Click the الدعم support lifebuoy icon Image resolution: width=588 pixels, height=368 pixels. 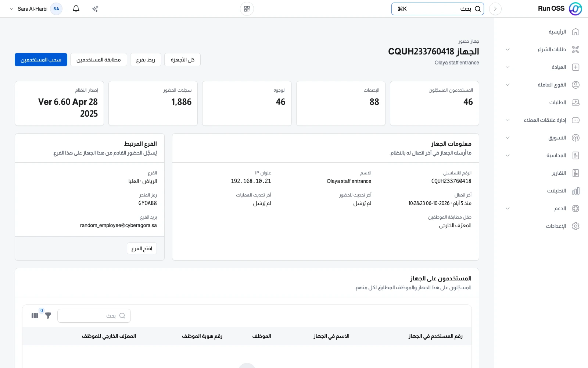click(576, 209)
